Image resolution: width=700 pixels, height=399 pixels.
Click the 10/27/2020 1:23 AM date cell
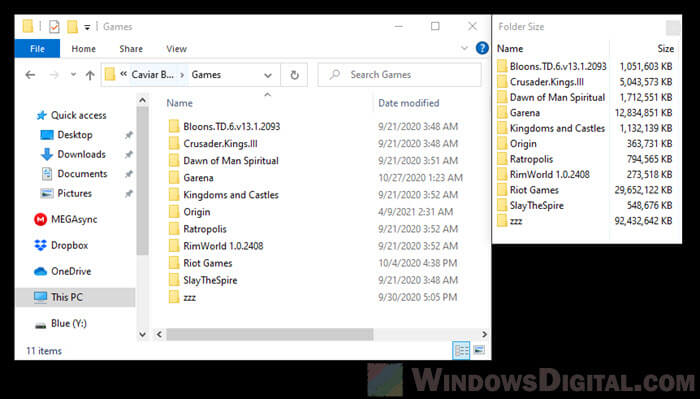coord(421,178)
